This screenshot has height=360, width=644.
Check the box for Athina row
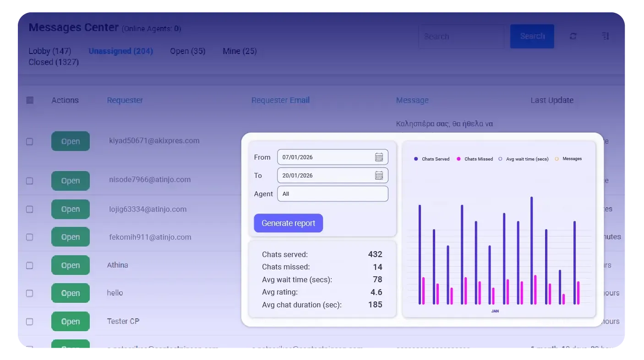(30, 265)
